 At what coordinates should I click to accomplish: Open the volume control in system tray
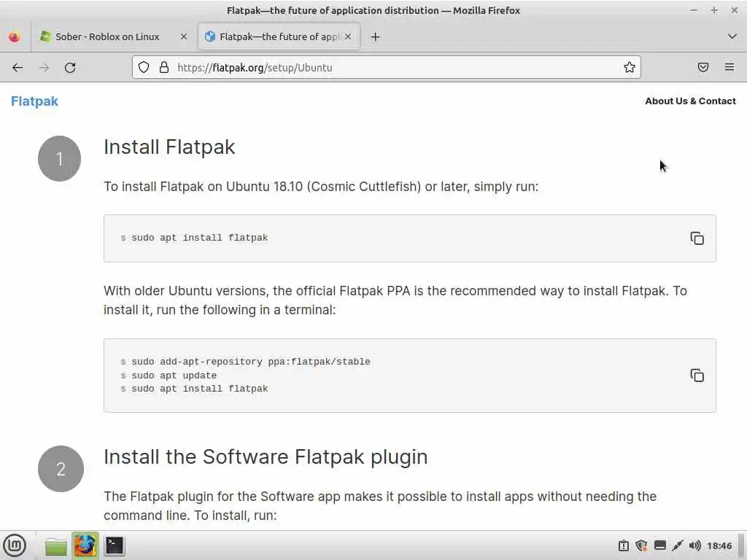coord(694,545)
